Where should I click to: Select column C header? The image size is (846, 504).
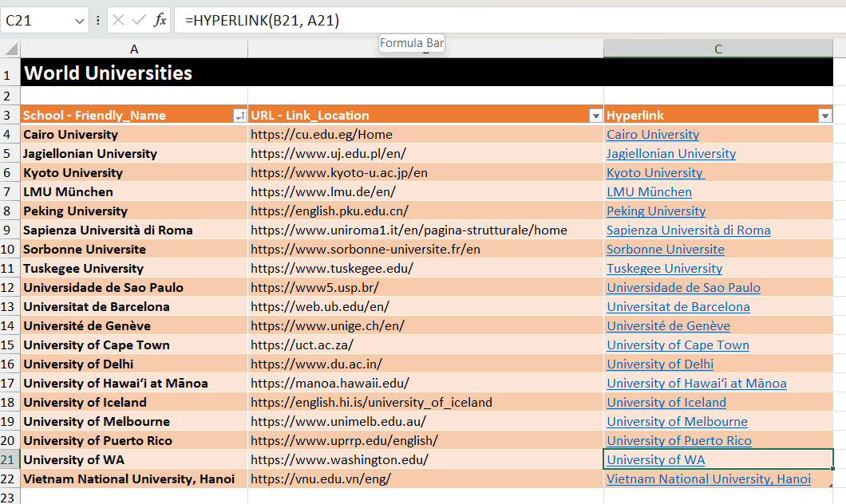718,49
